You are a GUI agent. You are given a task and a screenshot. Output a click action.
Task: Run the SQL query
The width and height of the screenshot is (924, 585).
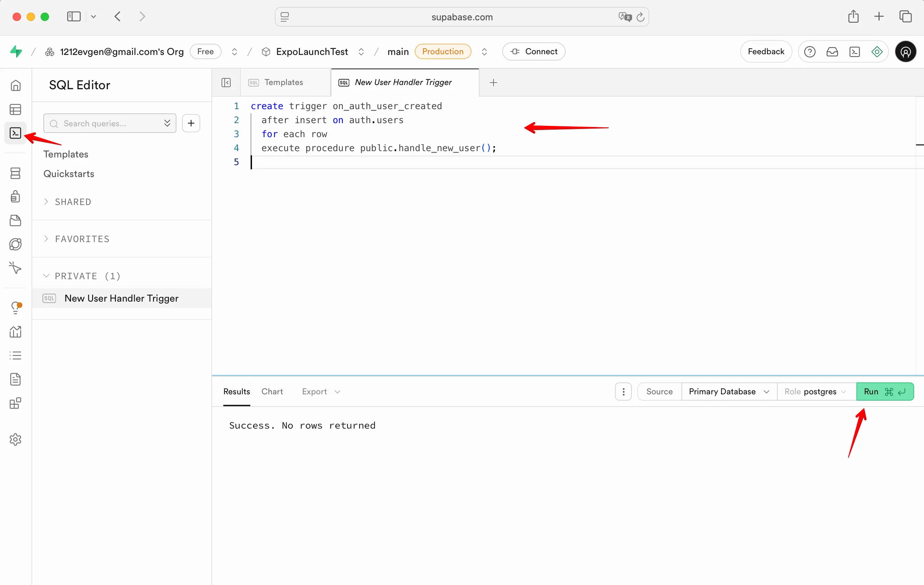click(x=885, y=392)
